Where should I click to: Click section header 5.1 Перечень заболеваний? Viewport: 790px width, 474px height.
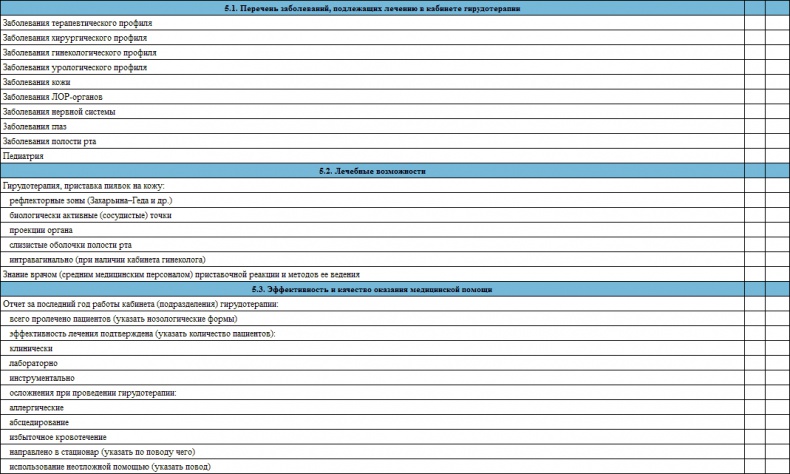(x=372, y=7)
